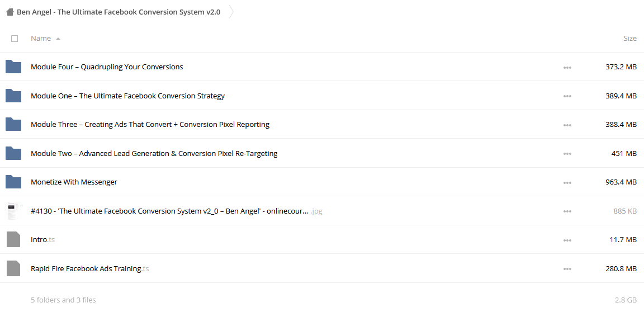The image size is (644, 312).
Task: Click the 11.7 MB size value
Action: tap(623, 240)
